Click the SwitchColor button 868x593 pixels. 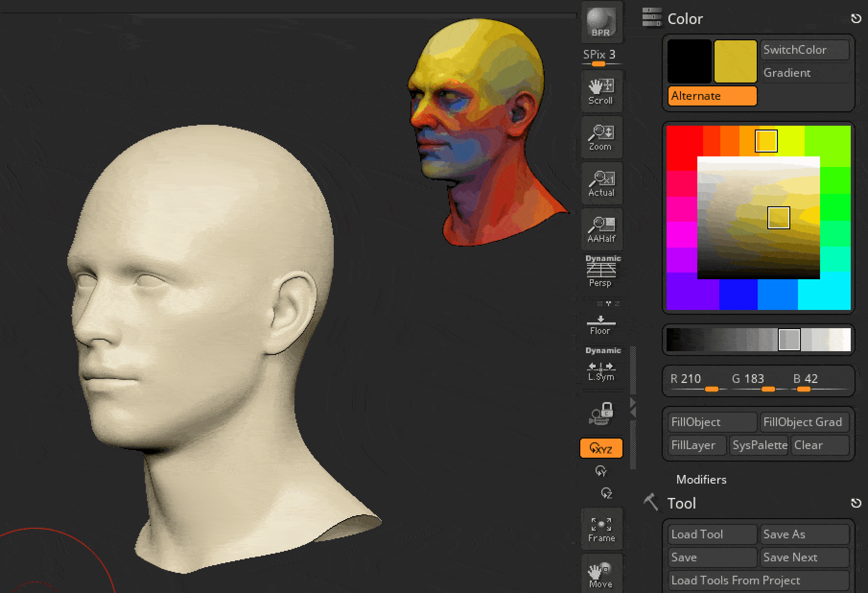804,50
